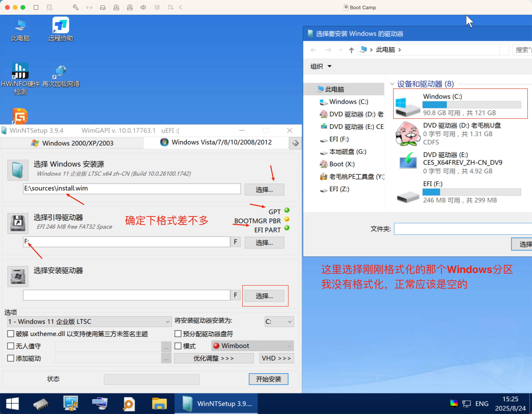This screenshot has height=414, width=532.
Task: Click the WinNTSetup diamond icon beside tabs
Action: point(295,143)
